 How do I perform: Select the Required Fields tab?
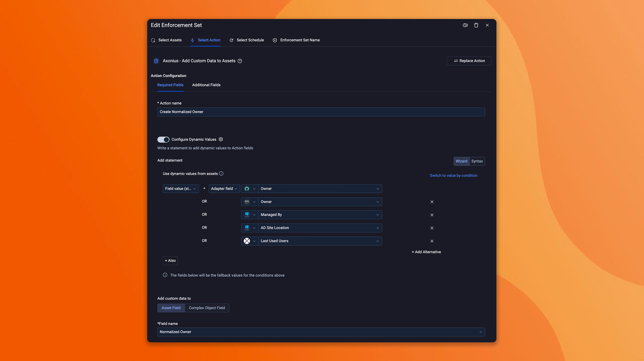[170, 85]
